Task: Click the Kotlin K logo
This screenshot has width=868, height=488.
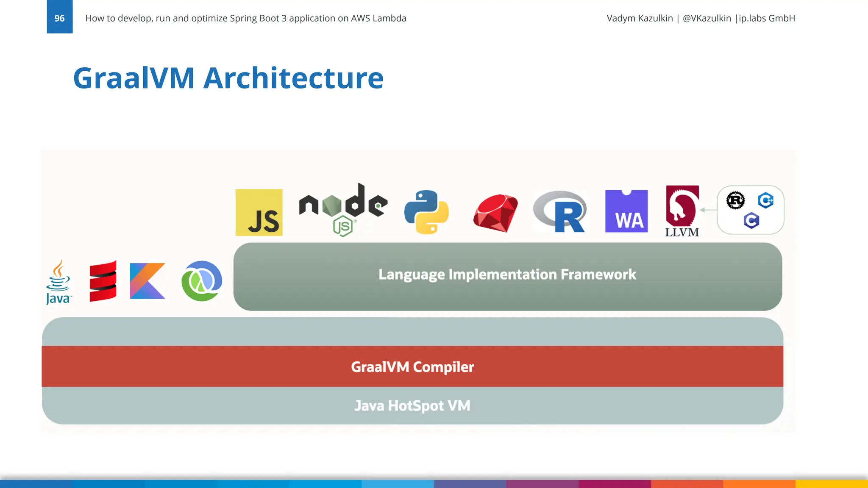Action: [x=147, y=281]
